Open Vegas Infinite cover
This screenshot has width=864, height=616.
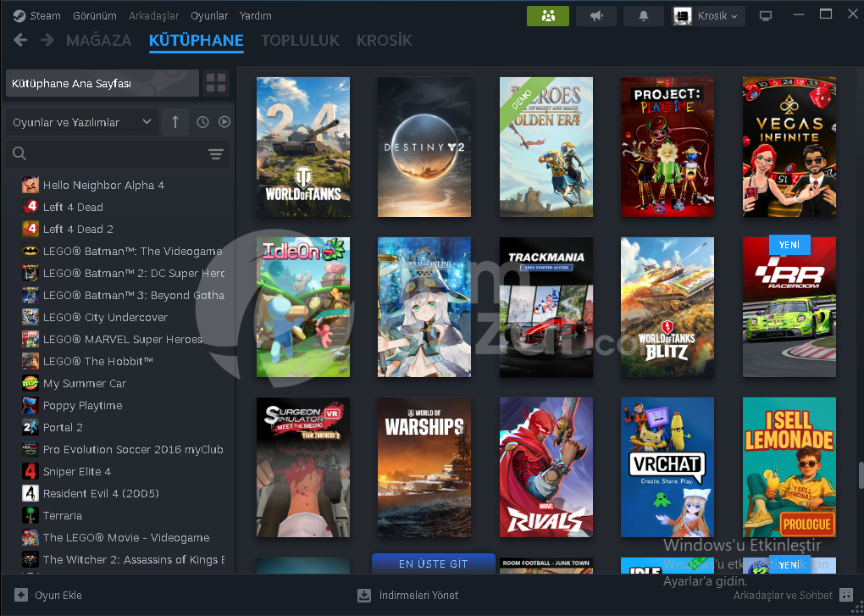pyautogui.click(x=789, y=147)
